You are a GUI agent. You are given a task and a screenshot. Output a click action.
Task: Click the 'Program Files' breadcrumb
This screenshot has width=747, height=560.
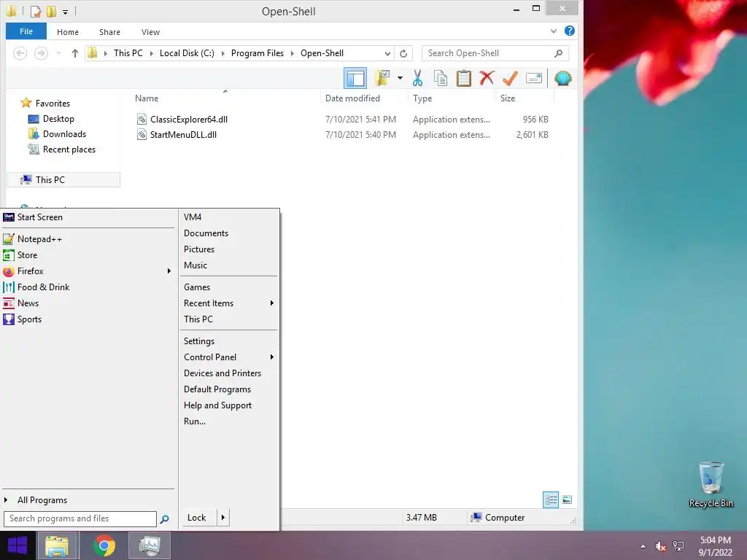tap(258, 53)
